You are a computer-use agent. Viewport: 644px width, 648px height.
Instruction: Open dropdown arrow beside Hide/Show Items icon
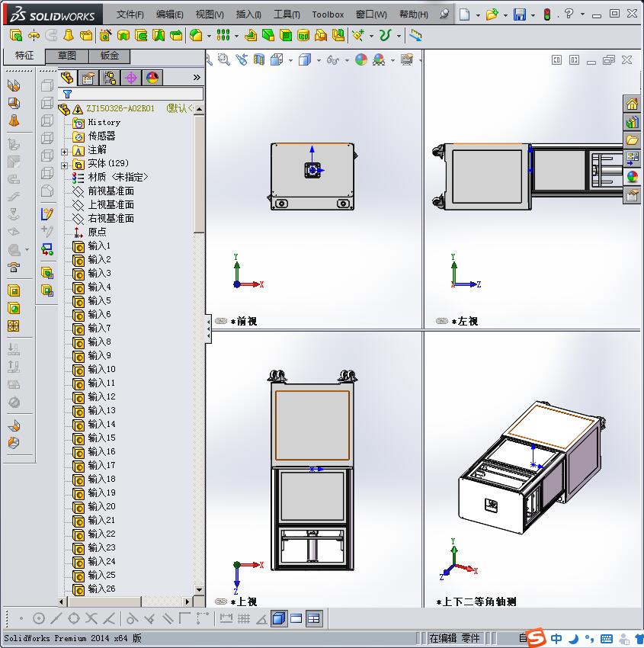pyautogui.click(x=347, y=61)
